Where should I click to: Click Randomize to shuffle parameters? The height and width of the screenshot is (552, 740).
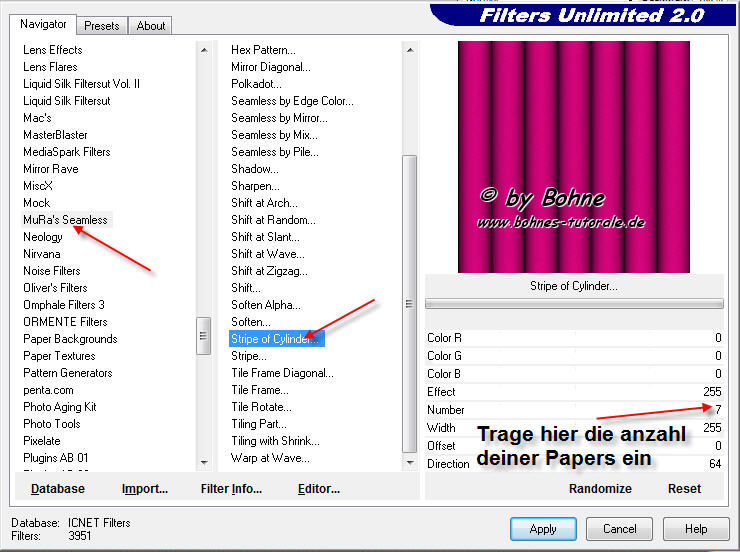coord(600,489)
